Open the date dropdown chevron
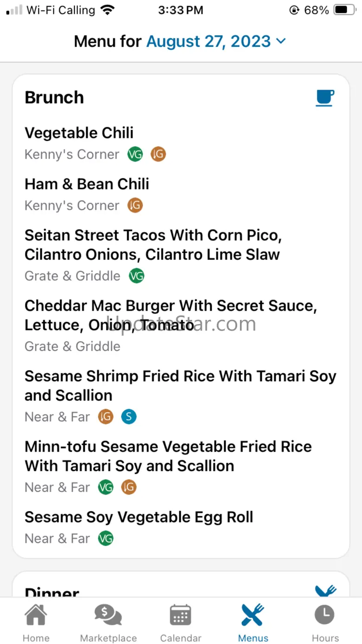 pyautogui.click(x=281, y=41)
